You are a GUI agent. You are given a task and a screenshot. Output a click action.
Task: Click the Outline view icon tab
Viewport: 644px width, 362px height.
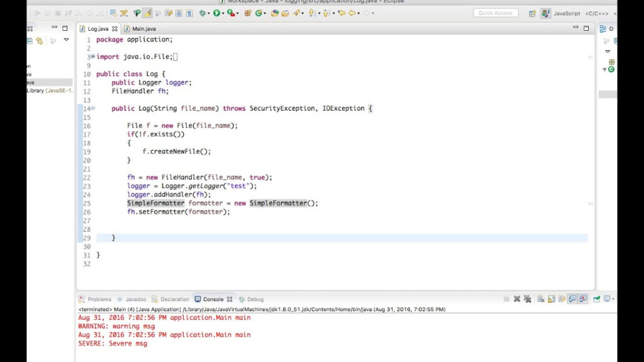603,29
